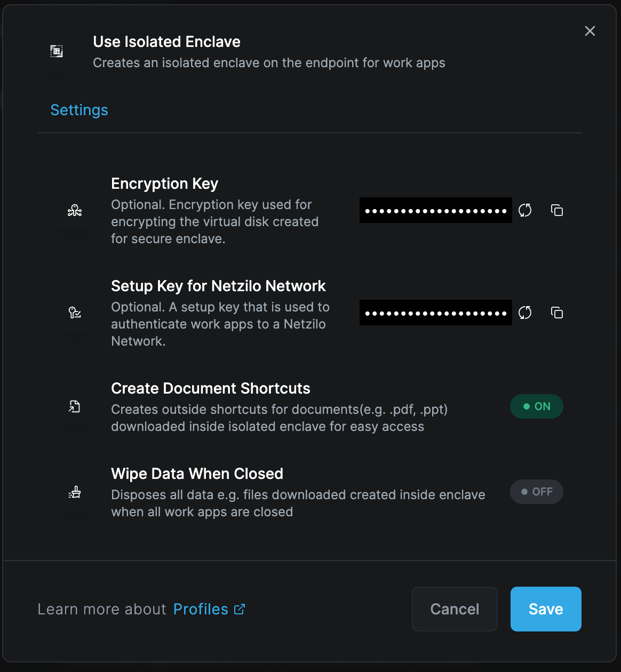Image resolution: width=621 pixels, height=672 pixels.
Task: Click the Wipe Data broom icon
Action: pos(75,492)
